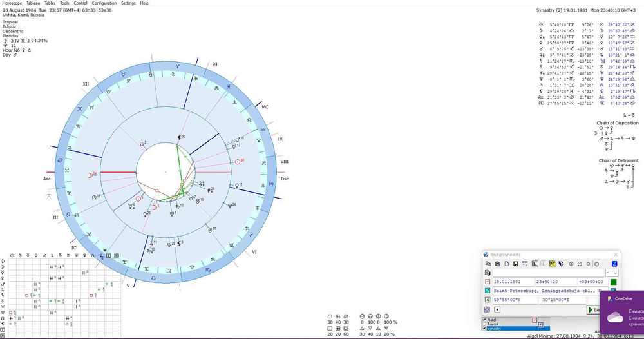Click the date icon beside 19.01.1981

[488, 282]
